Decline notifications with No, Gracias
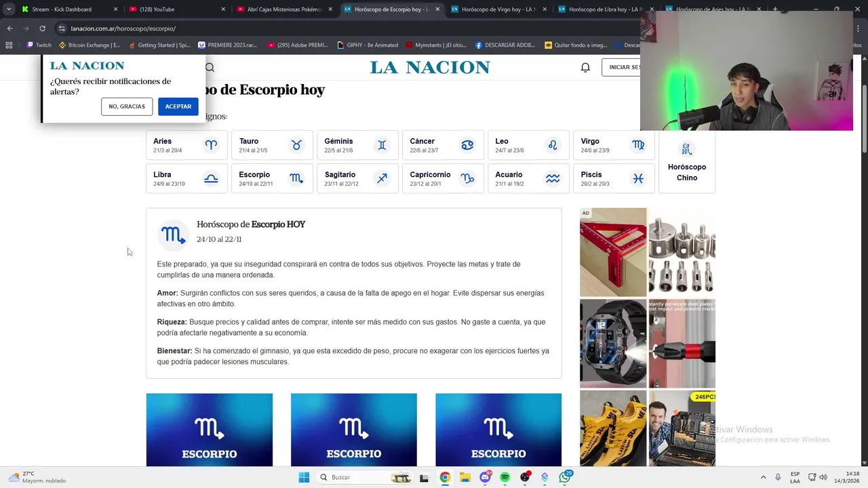The height and width of the screenshot is (488, 868). (127, 106)
